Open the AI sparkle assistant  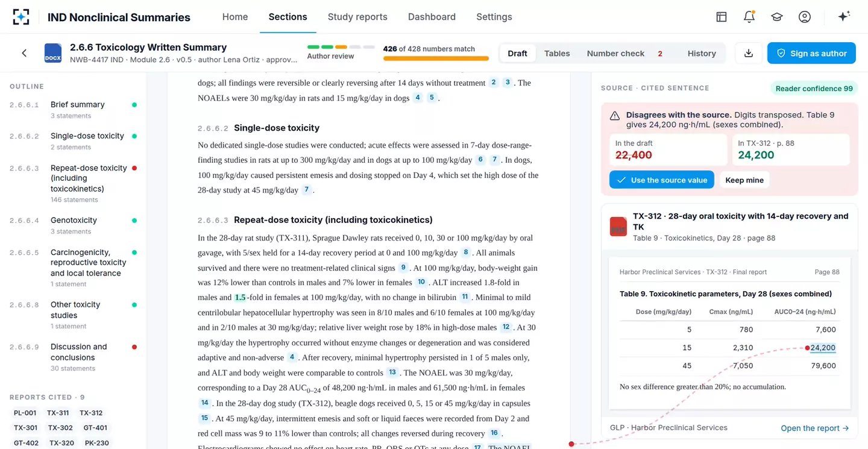coord(844,16)
